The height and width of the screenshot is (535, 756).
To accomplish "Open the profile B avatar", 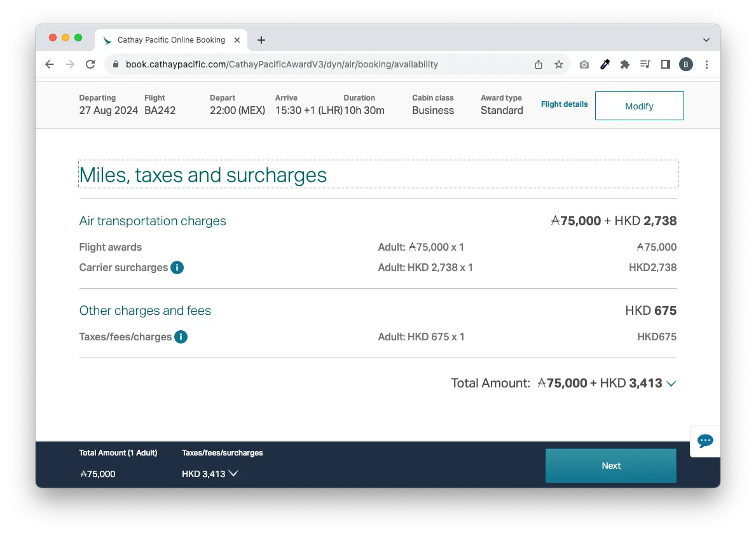I will coord(686,64).
